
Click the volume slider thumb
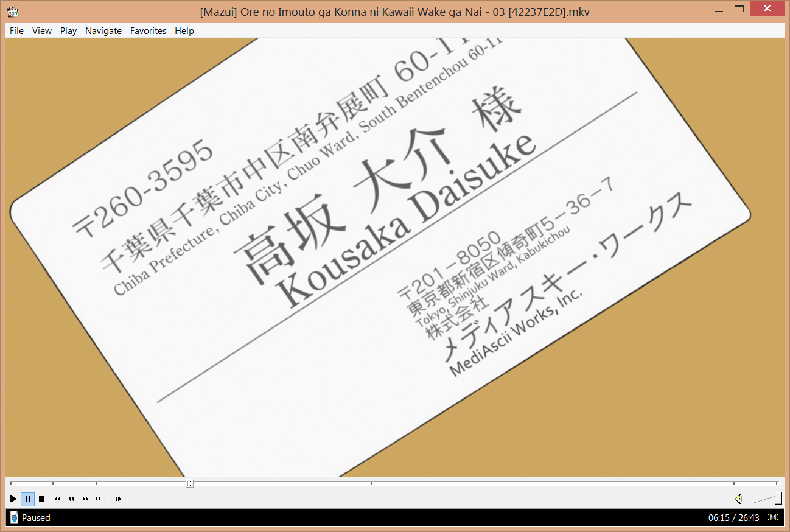click(x=778, y=499)
